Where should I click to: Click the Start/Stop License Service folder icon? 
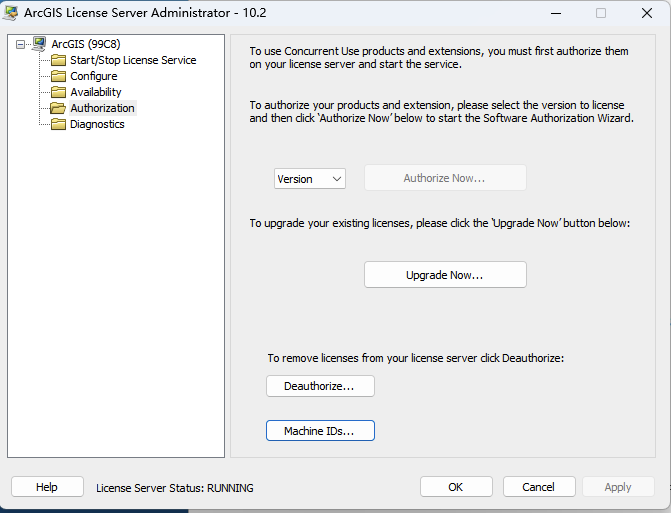pyautogui.click(x=58, y=60)
